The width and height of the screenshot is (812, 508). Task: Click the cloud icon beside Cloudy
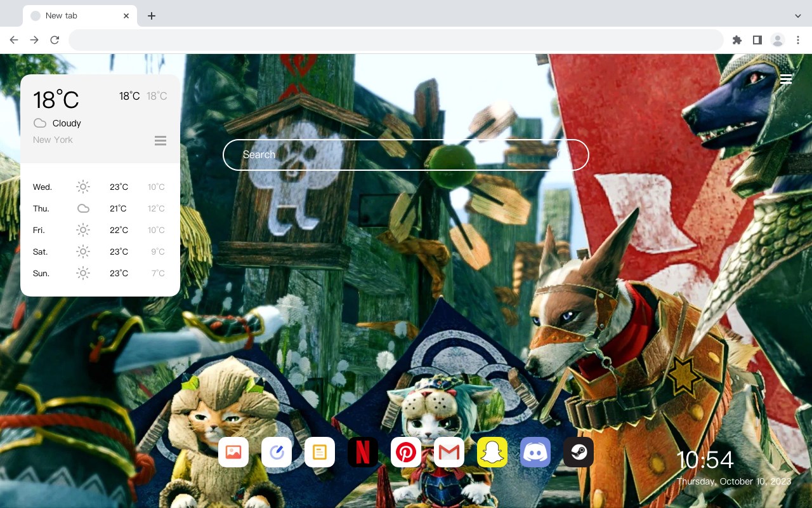(x=40, y=123)
